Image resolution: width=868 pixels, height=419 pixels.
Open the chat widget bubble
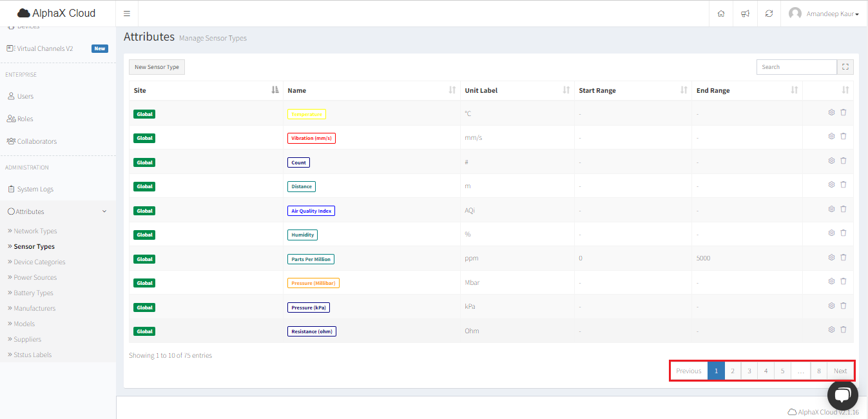(x=842, y=395)
